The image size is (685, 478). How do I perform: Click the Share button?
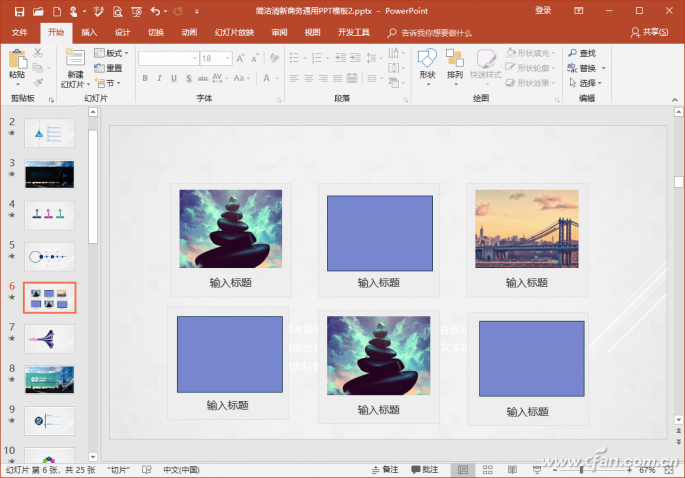(x=650, y=32)
